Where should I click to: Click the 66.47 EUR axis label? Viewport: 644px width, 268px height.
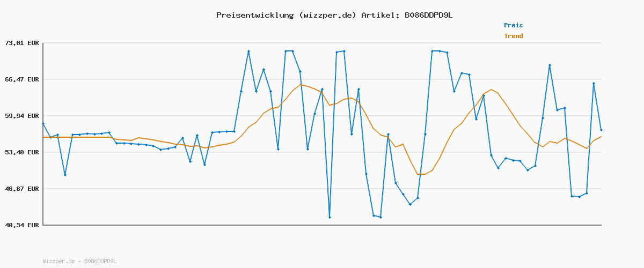[x=22, y=79]
